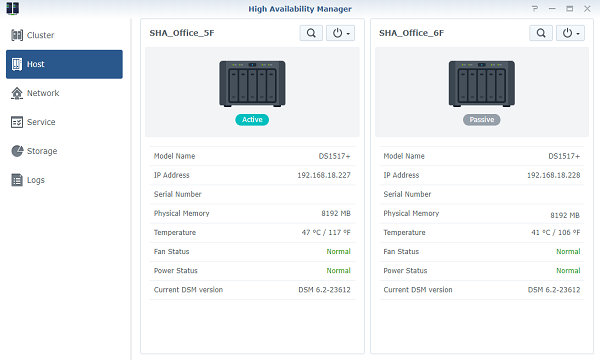600x360 pixels.
Task: Select the Host tab in sidebar
Action: 64,64
